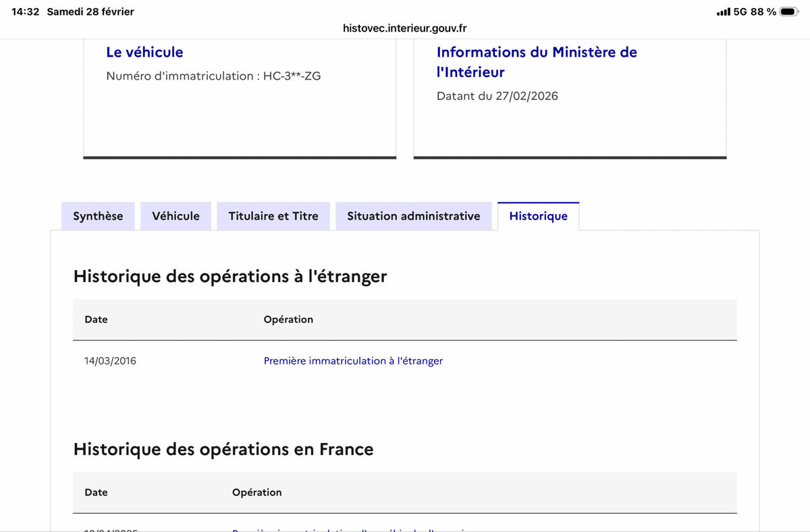Tap the battery icon in status bar
This screenshot has height=532, width=810.
789,12
